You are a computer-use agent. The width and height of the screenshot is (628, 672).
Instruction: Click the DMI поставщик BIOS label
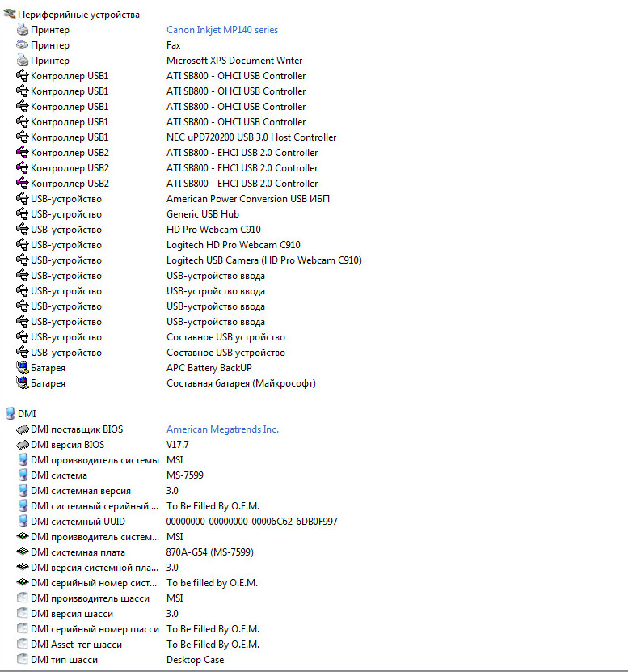point(77,429)
